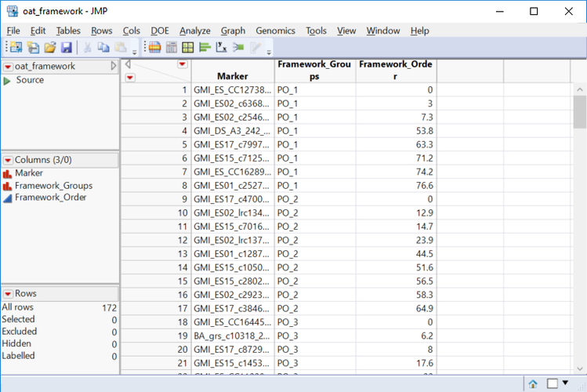Open the Analyze menu

pos(194,31)
